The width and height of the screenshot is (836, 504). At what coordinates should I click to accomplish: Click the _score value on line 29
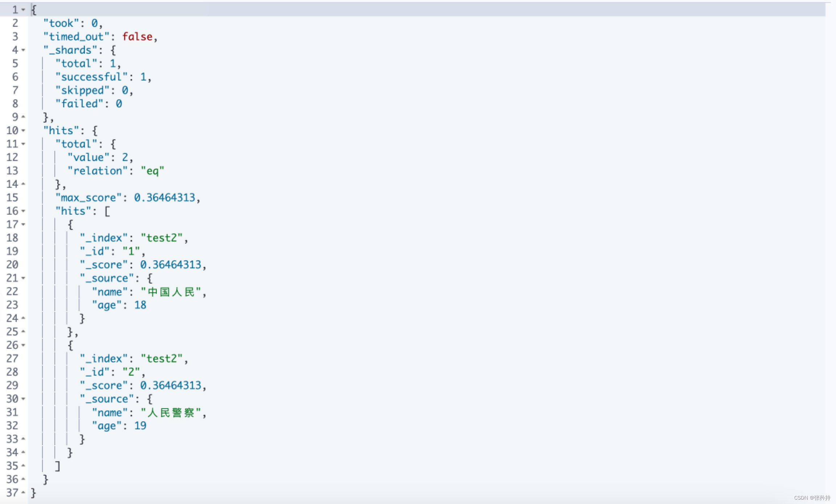171,385
